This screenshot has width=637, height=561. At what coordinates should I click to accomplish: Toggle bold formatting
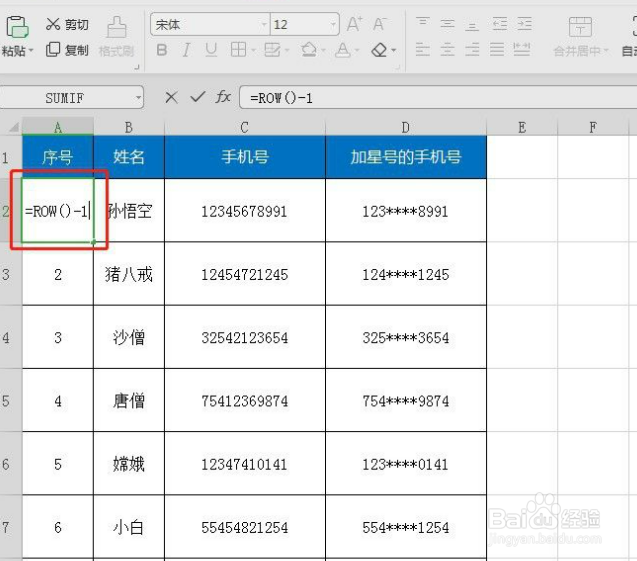(x=162, y=50)
